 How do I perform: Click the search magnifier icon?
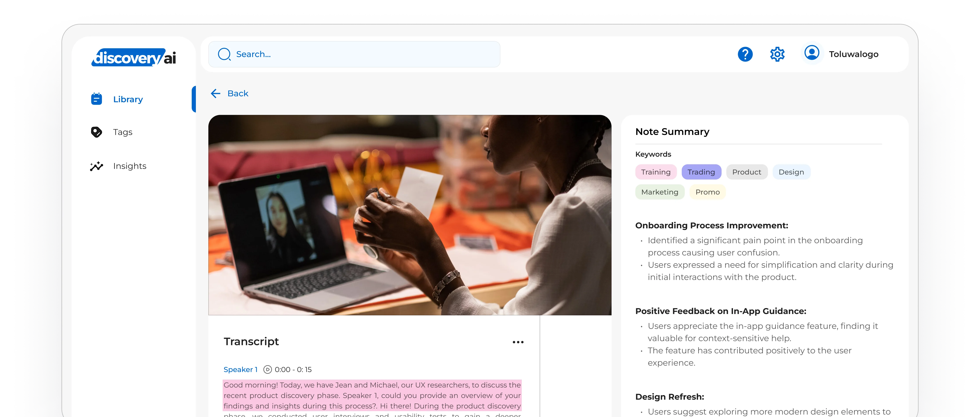coord(224,54)
